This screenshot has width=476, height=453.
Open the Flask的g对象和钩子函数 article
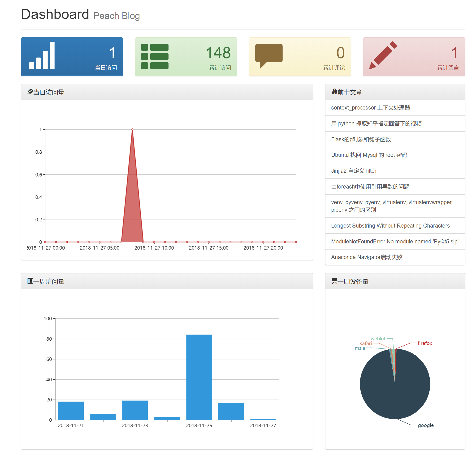361,139
